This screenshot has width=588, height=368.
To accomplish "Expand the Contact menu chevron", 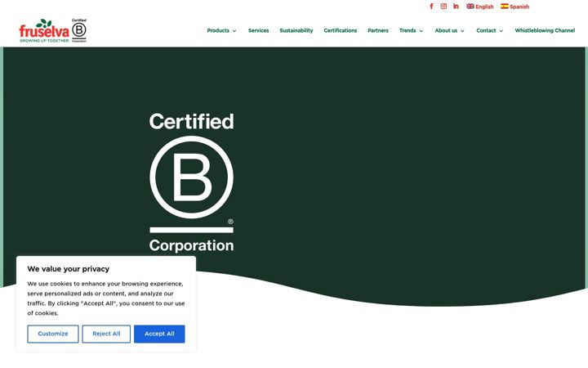I will click(501, 31).
